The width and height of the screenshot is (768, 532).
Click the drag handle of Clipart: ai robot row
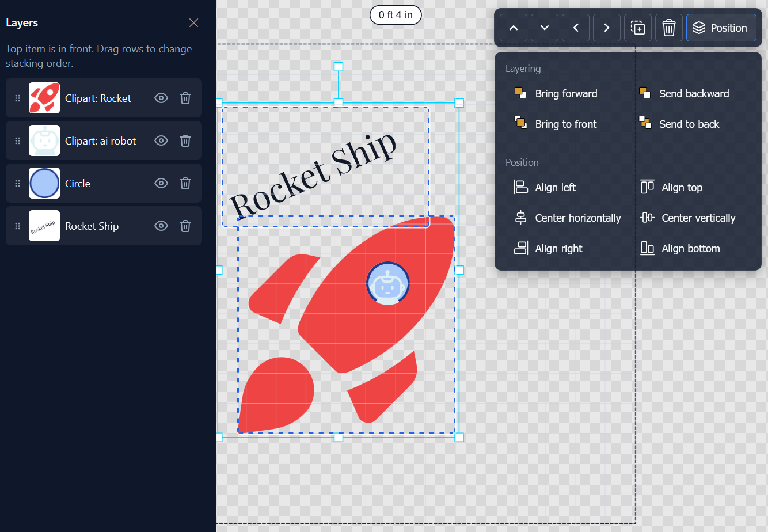(17, 140)
